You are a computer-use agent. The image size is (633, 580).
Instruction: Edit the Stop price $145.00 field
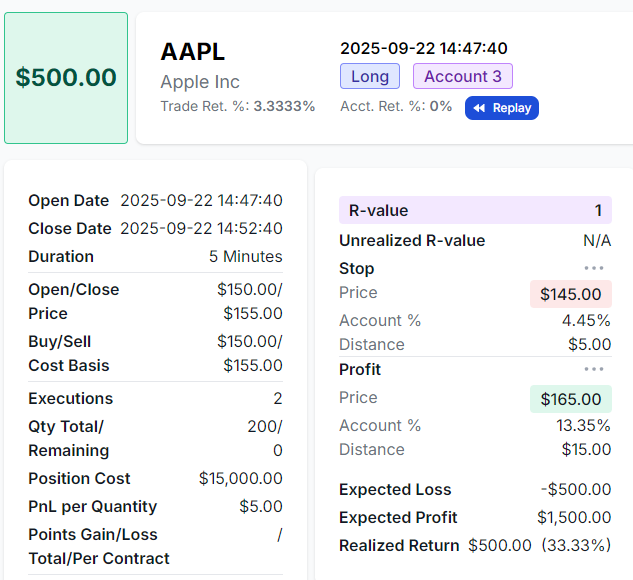[x=570, y=294]
